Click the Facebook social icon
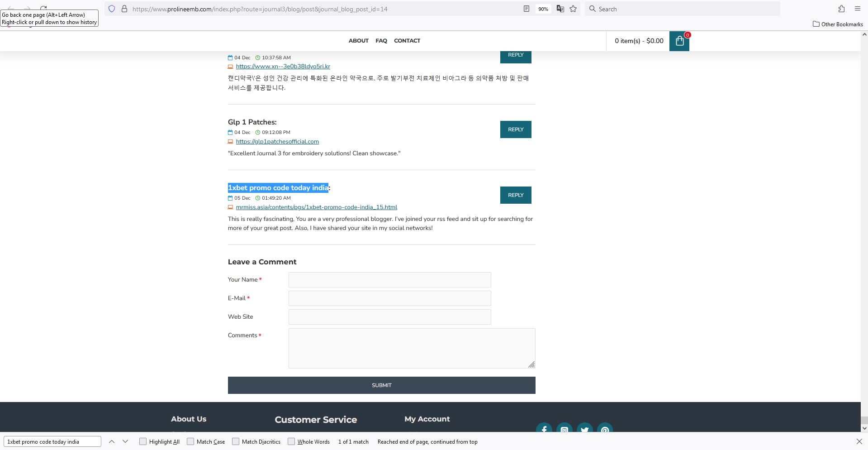 [544, 430]
